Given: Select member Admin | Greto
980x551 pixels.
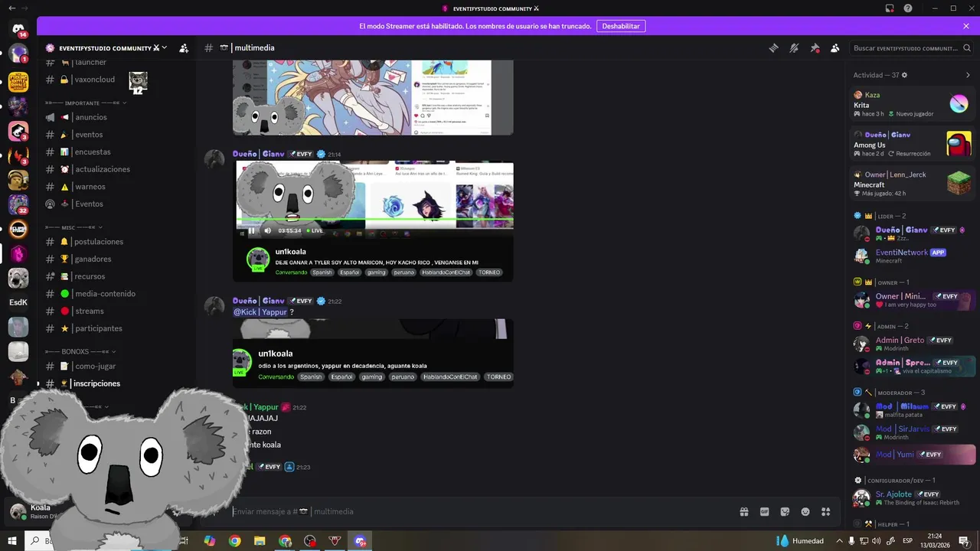Looking at the screenshot, I should pyautogui.click(x=913, y=344).
